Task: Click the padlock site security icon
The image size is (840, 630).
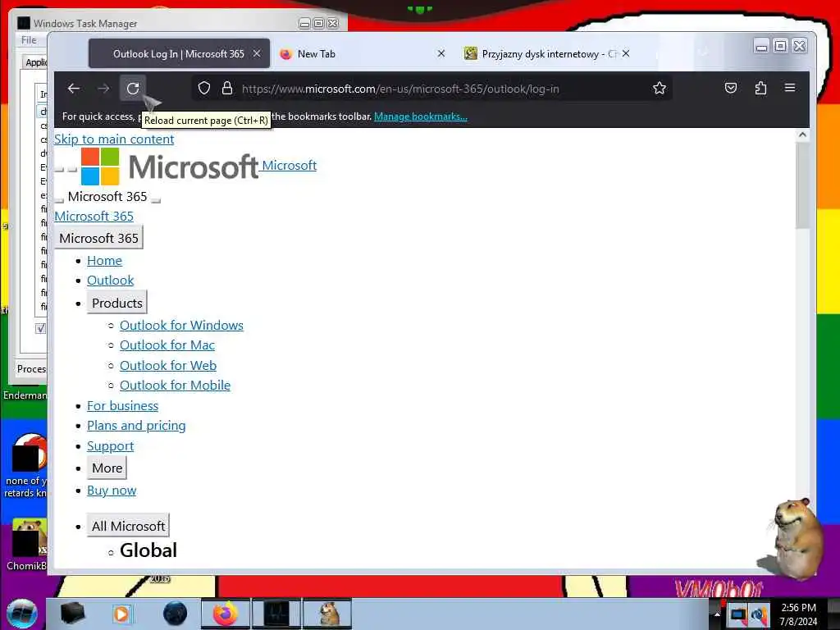Action: point(227,89)
